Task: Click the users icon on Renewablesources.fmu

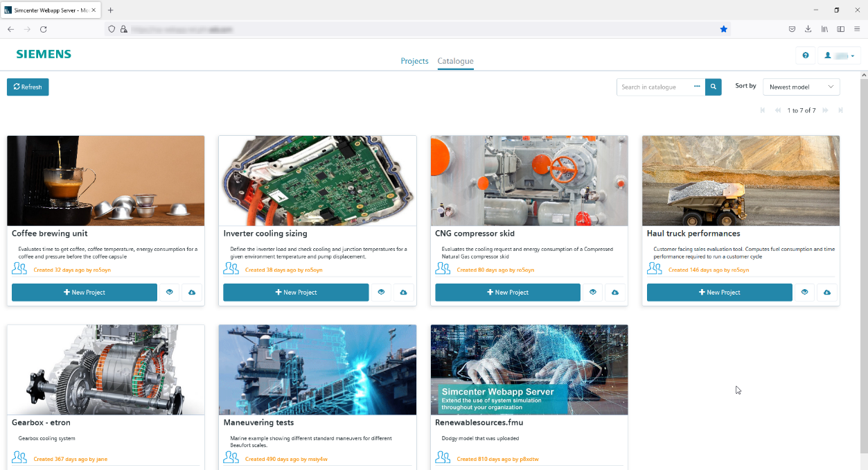Action: point(443,458)
